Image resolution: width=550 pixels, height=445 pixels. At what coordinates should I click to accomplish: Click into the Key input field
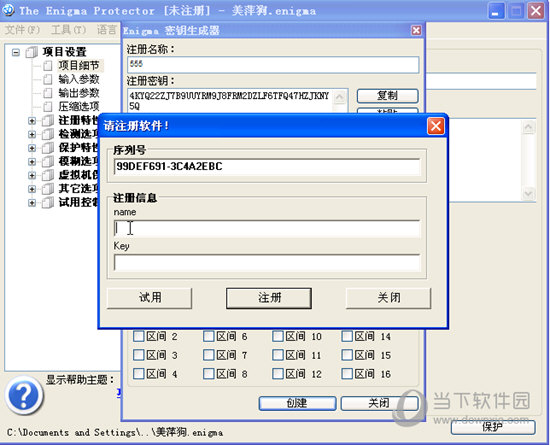click(x=267, y=263)
